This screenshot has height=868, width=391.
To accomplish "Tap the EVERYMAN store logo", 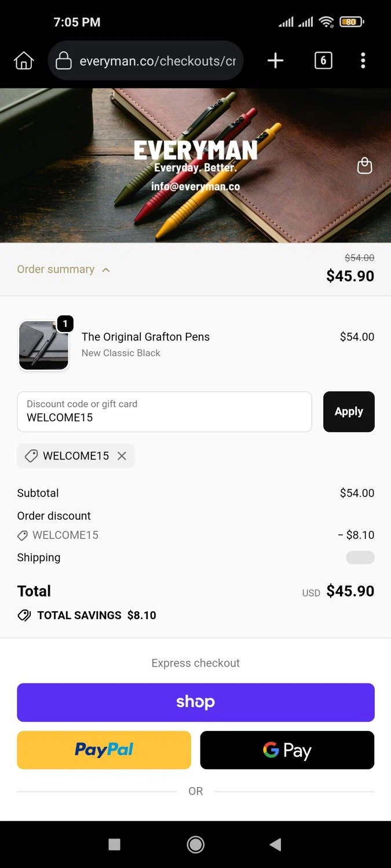I will 196,151.
